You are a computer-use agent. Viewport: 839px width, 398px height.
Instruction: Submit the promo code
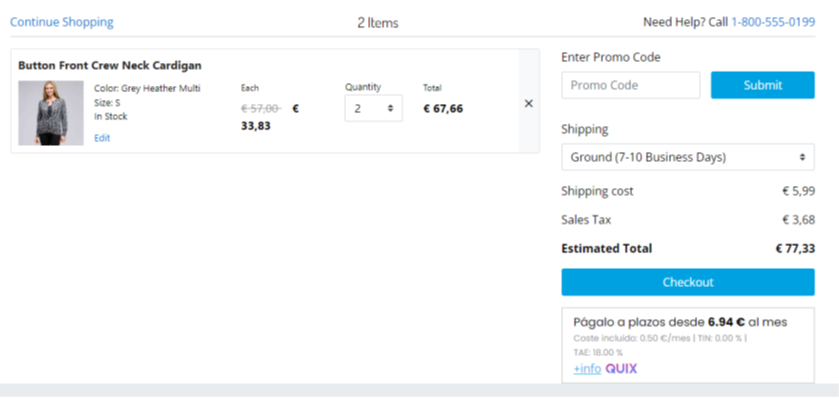[762, 85]
